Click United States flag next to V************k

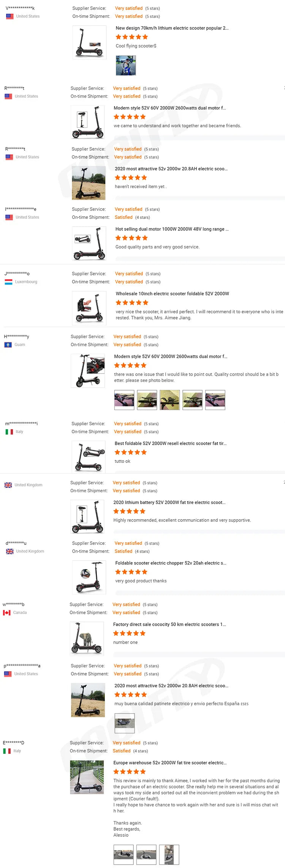point(10,16)
